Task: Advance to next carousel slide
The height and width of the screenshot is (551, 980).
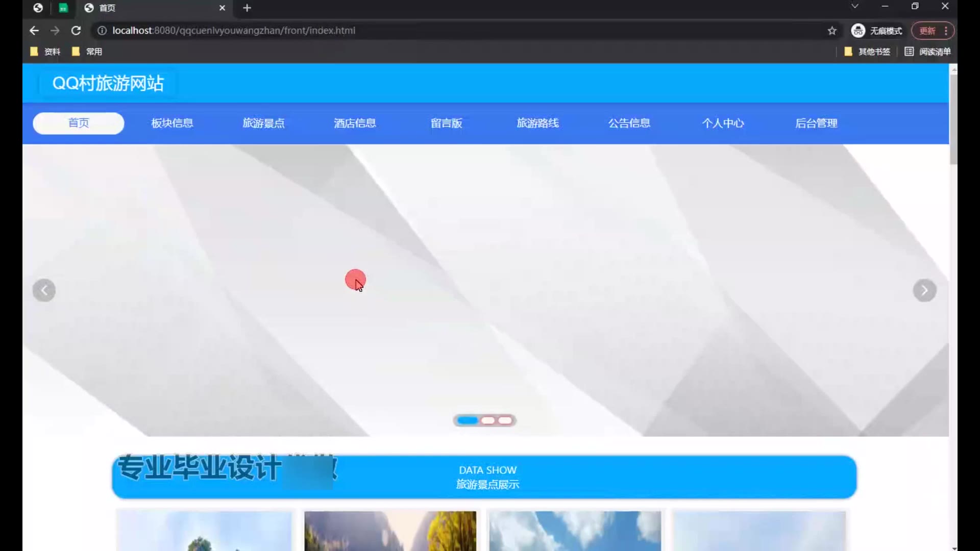Action: pos(924,290)
